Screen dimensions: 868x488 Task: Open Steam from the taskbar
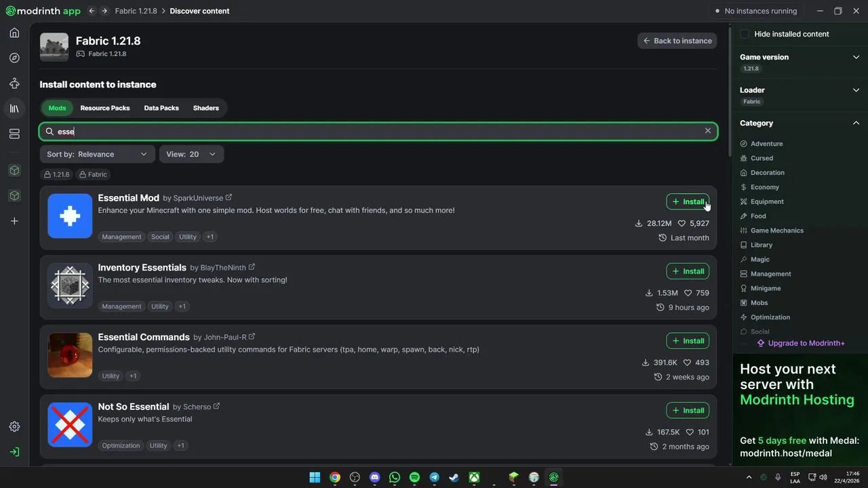coord(454,477)
